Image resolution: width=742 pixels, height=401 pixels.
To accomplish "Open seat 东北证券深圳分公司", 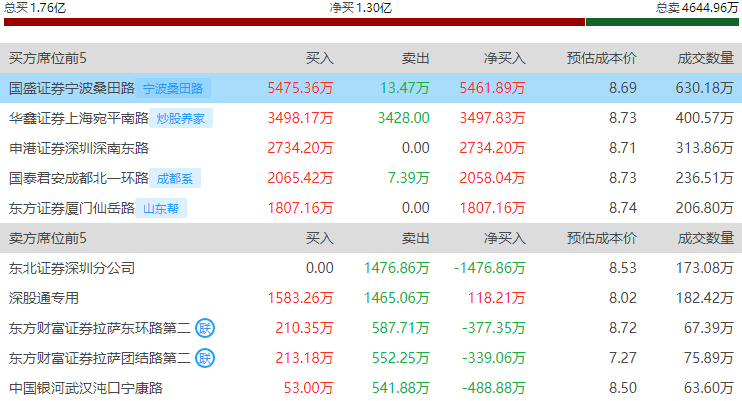I will (71, 268).
